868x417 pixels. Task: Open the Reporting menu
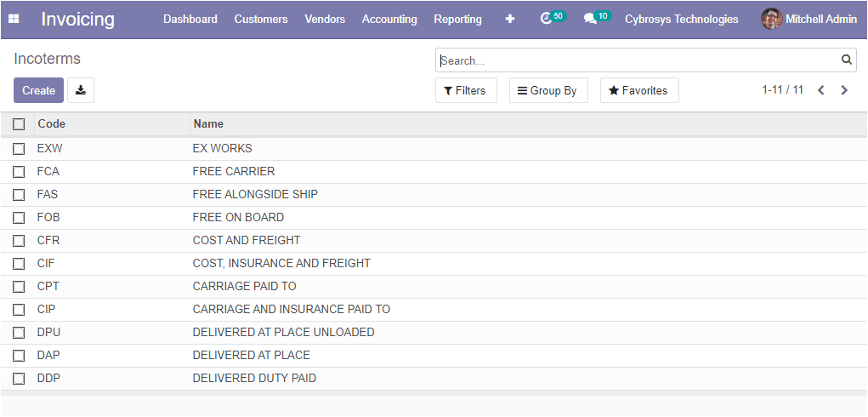[x=457, y=19]
